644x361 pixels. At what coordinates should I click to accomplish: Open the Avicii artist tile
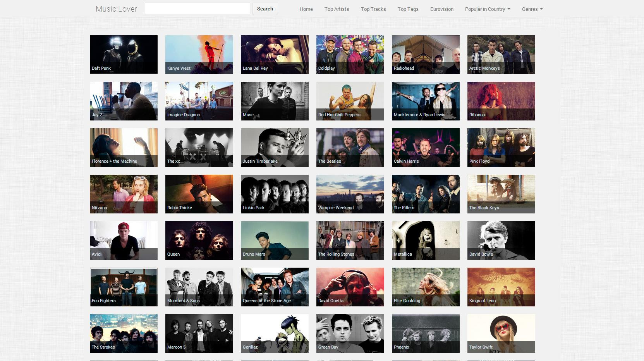pos(124,241)
